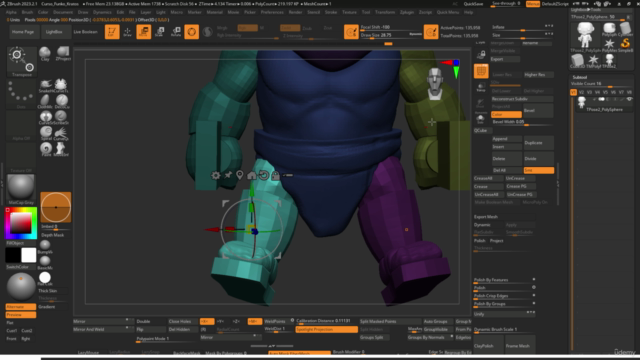640x360 pixels.
Task: Pick the ZProject brush icon
Action: click(62, 53)
